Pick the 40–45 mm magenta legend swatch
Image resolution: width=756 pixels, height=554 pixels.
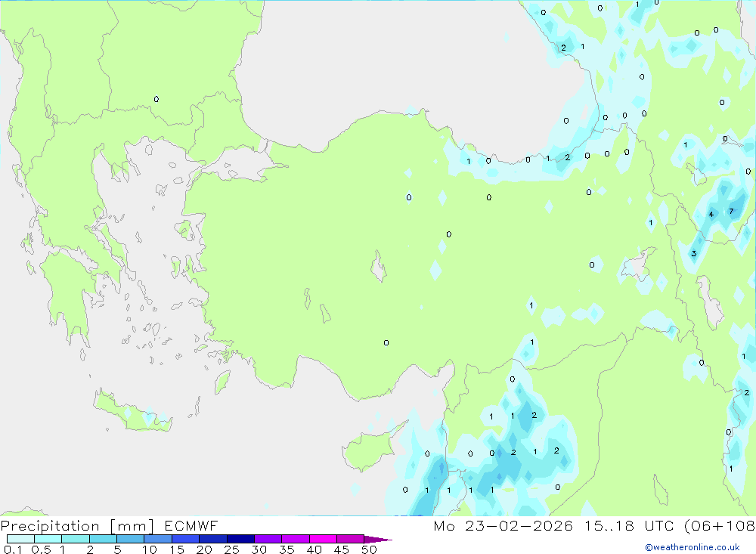tap(323, 539)
